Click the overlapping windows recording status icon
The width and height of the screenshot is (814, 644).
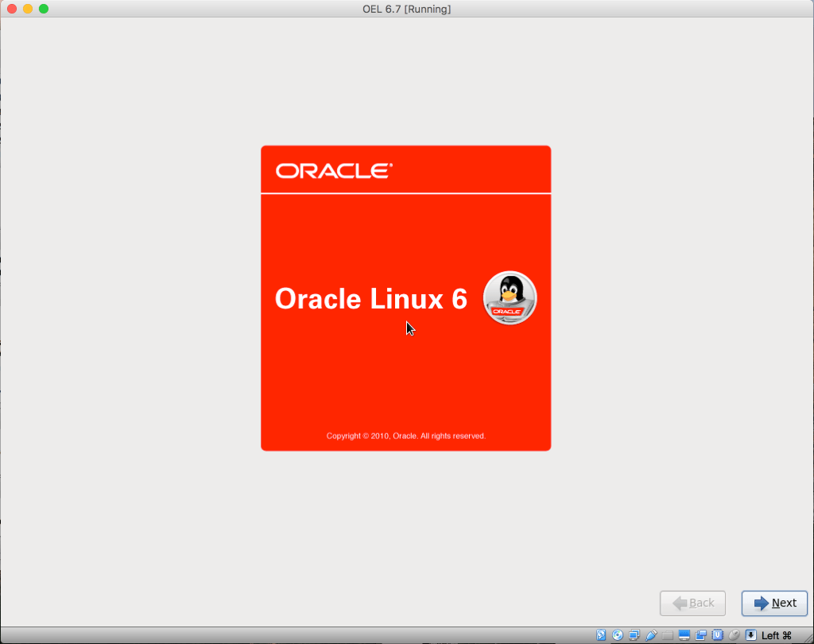coord(701,635)
